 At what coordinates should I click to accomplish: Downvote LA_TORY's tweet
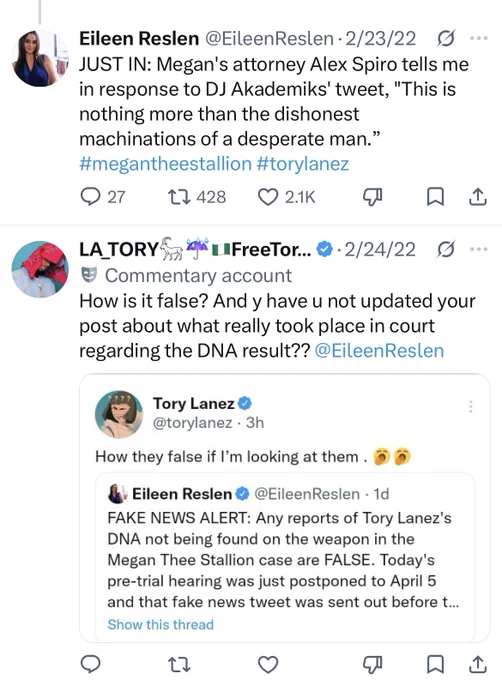coord(372,664)
